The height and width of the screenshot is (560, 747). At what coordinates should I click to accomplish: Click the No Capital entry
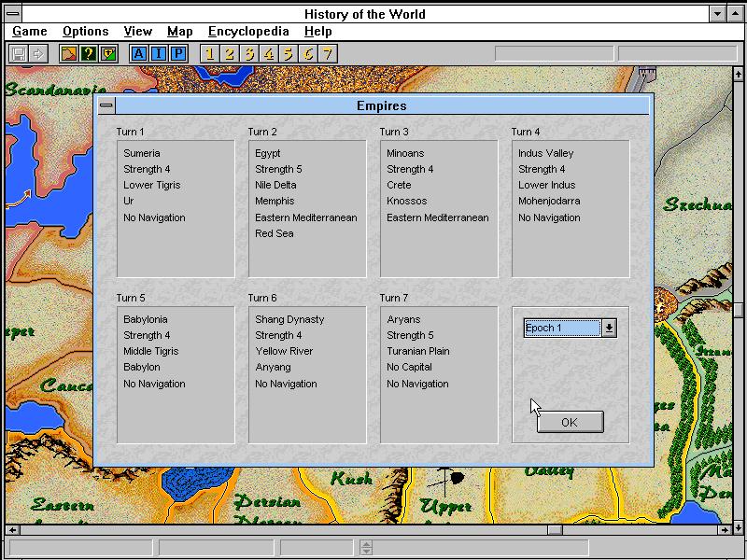[x=409, y=367]
